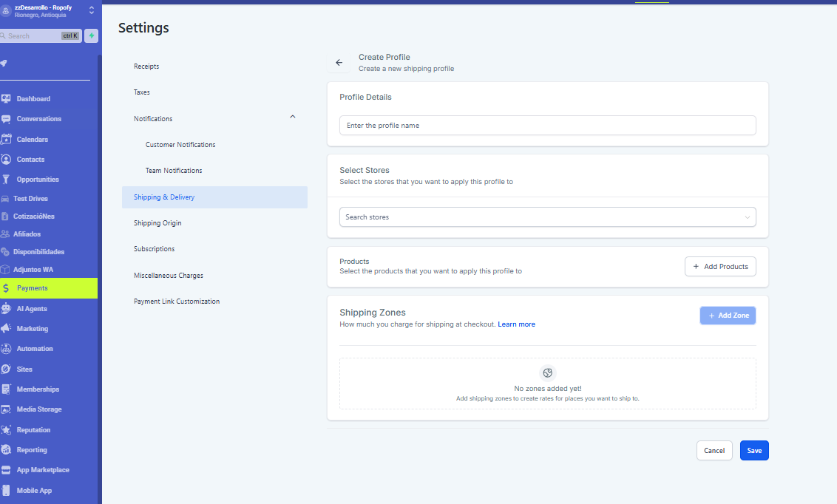837x504 pixels.
Task: Open Conversations via its chat icon
Action: 6,119
